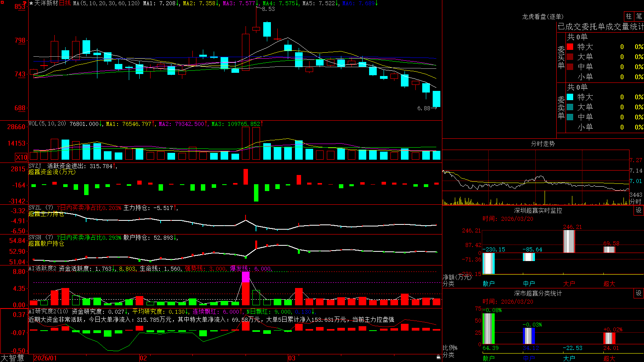Click the 龙虎看盘(逐单) panel title
644x362 pixels.
pyautogui.click(x=543, y=16)
